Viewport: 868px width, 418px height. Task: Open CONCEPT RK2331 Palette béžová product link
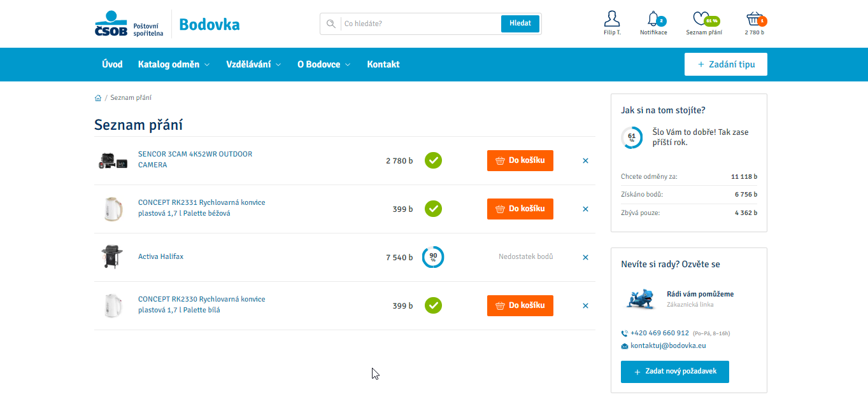pyautogui.click(x=201, y=208)
